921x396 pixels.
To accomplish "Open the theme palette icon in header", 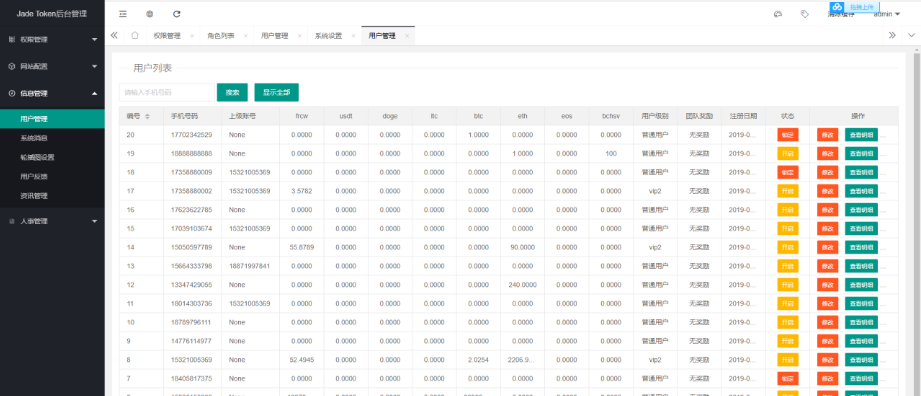I will [x=778, y=14].
